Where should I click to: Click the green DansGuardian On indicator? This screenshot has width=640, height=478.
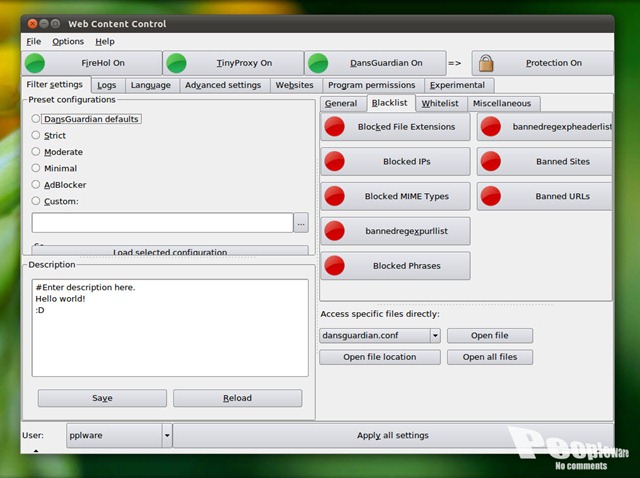[319, 63]
